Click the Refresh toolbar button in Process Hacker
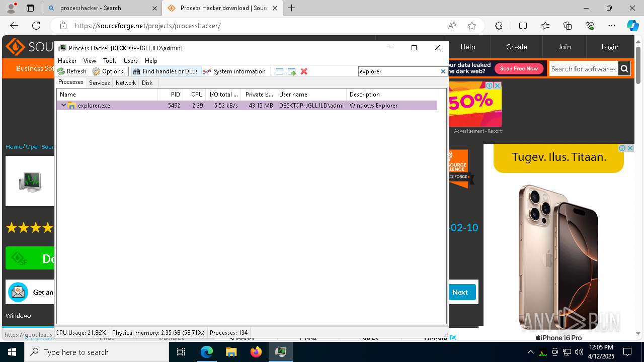Image resolution: width=644 pixels, height=362 pixels. pyautogui.click(x=72, y=71)
